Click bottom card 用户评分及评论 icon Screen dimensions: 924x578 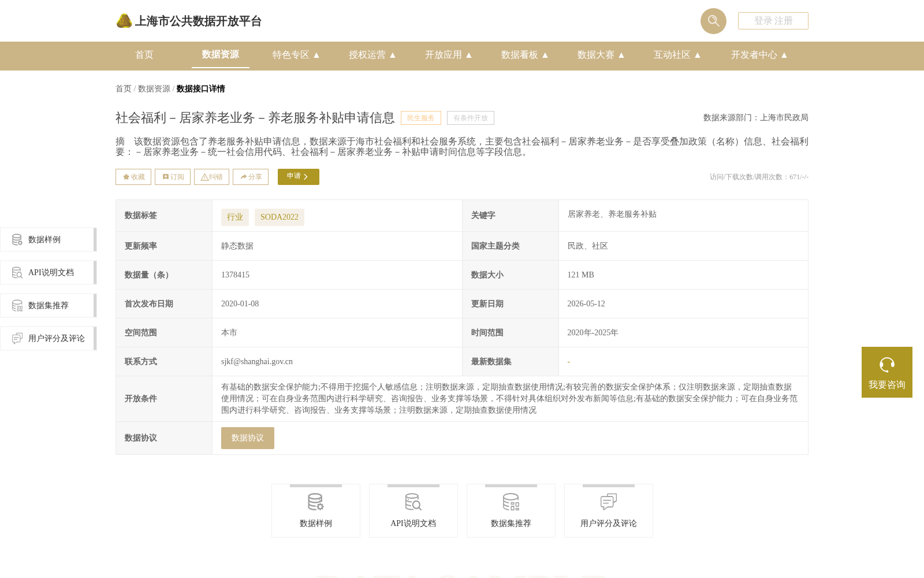608,502
